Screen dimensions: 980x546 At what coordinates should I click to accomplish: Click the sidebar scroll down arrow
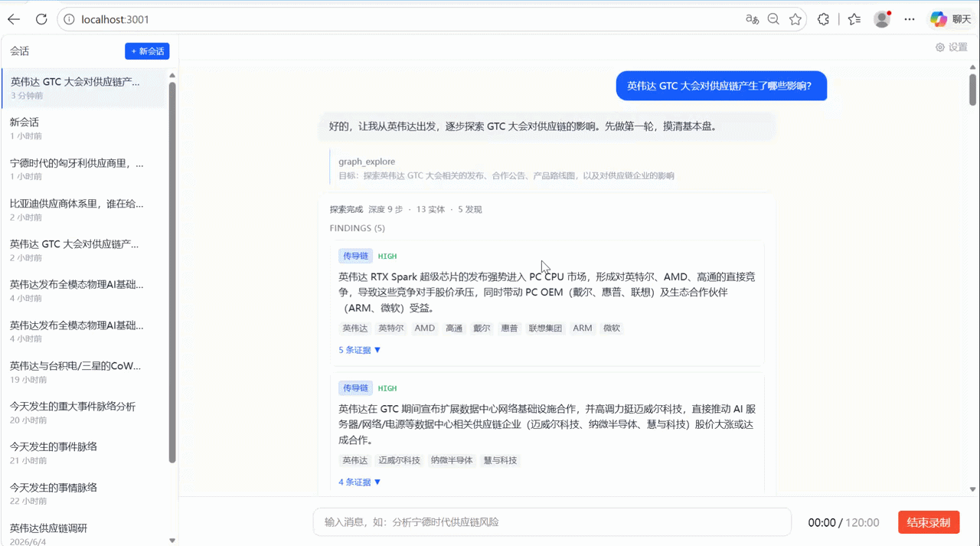click(x=172, y=541)
